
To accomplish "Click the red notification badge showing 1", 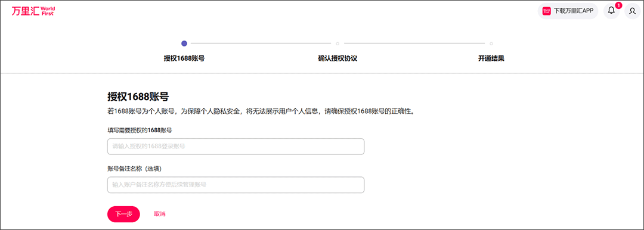I will tap(618, 5).
